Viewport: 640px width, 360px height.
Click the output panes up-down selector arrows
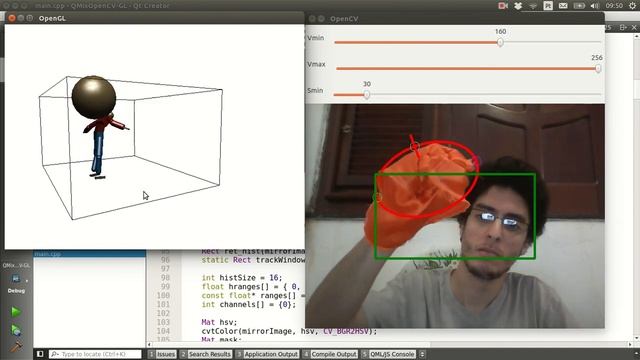(x=422, y=354)
